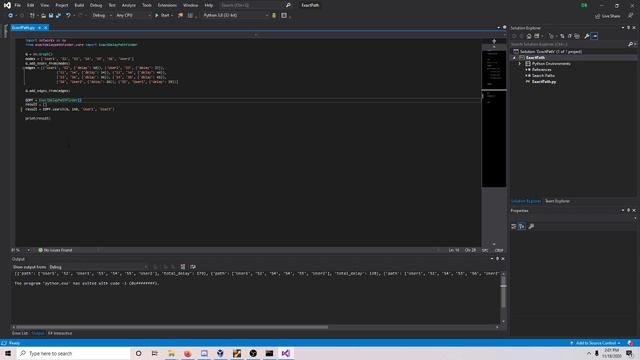The height and width of the screenshot is (360, 640).
Task: Pin the ExactPath.py editor tab
Action: [40, 28]
